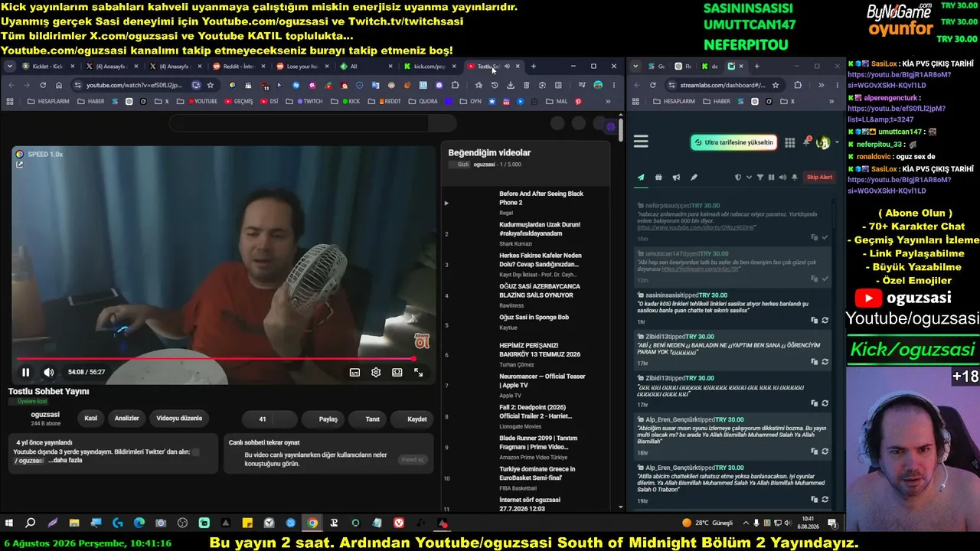Open Streamlabs notifications bell
This screenshot has width=980, height=551.
click(x=807, y=142)
